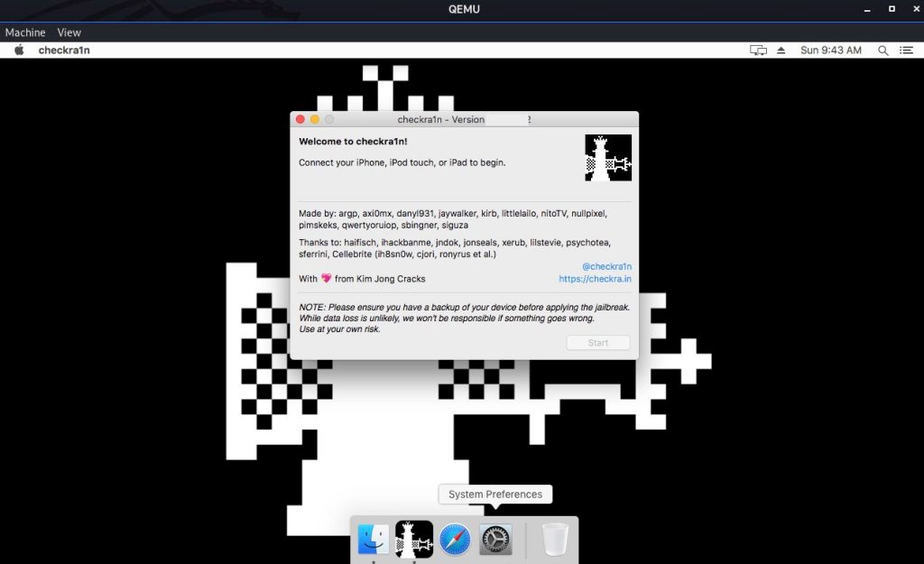This screenshot has height=564, width=924.
Task: Click the 'Thanks to: haifisch' credits line
Action: (x=455, y=248)
